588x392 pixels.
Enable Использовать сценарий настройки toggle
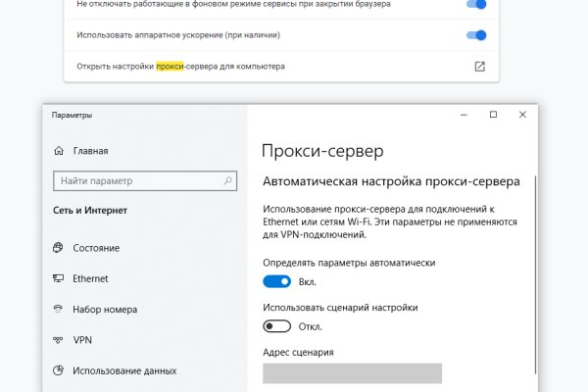pos(277,326)
